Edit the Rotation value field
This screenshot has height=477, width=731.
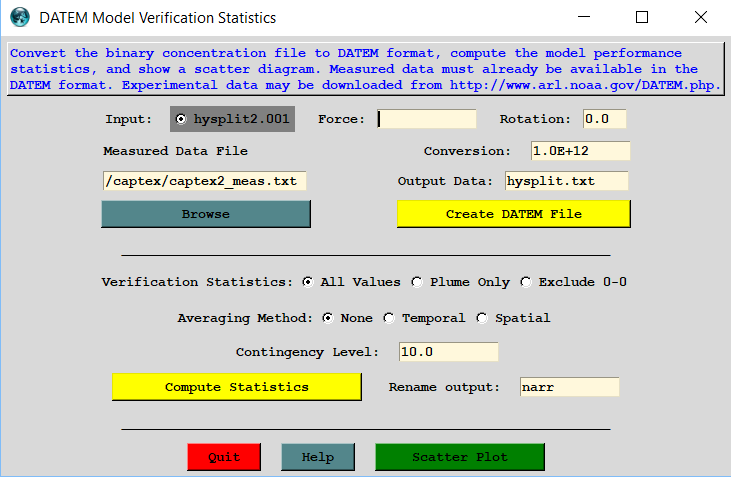click(x=604, y=119)
